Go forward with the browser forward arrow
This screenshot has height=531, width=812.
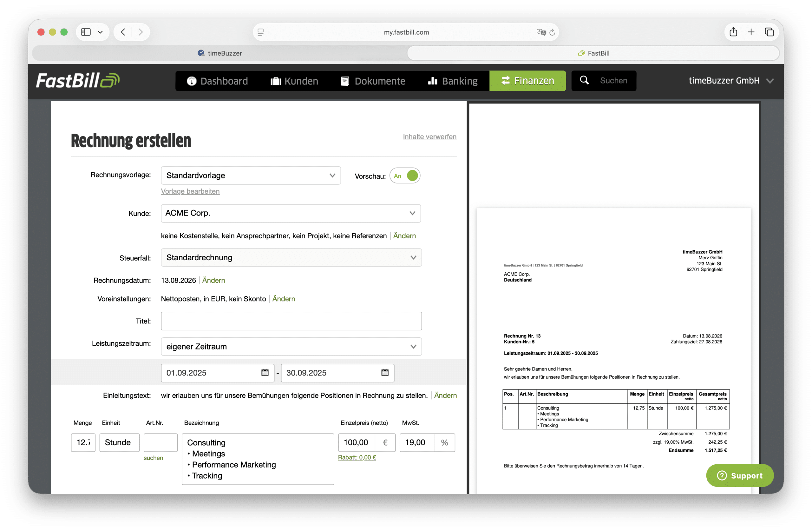tap(141, 32)
